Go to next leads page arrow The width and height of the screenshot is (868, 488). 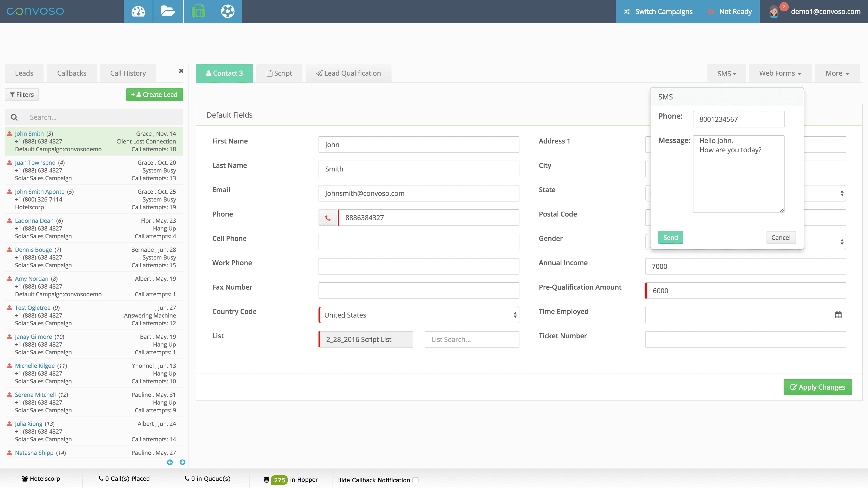[182, 462]
